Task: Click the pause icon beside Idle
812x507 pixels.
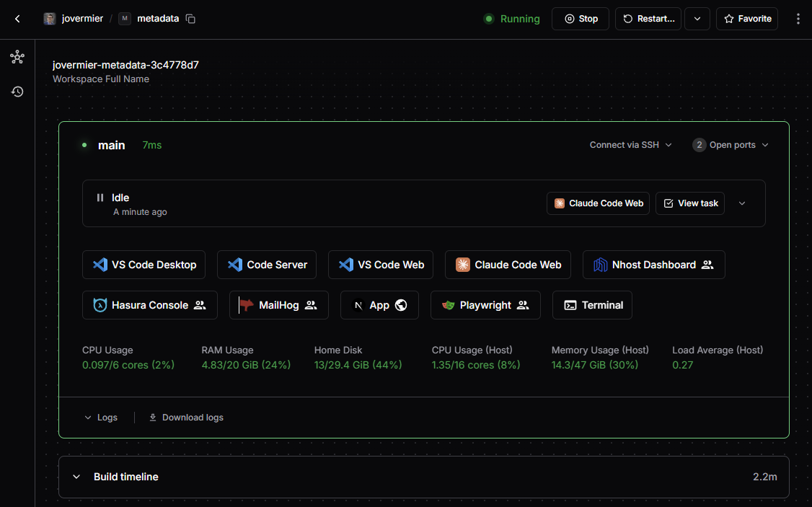Action: 100,198
